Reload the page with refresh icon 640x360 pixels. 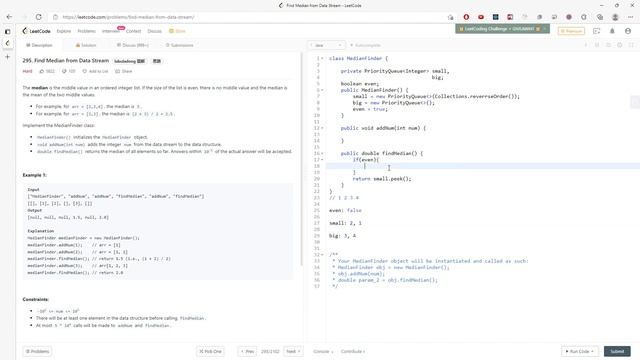tap(39, 17)
